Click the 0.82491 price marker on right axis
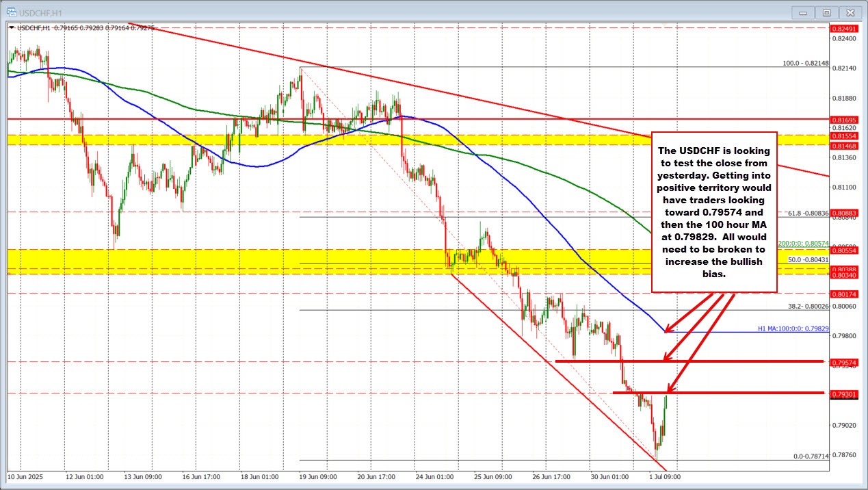Screen dimensions: 868x490 (x=844, y=29)
